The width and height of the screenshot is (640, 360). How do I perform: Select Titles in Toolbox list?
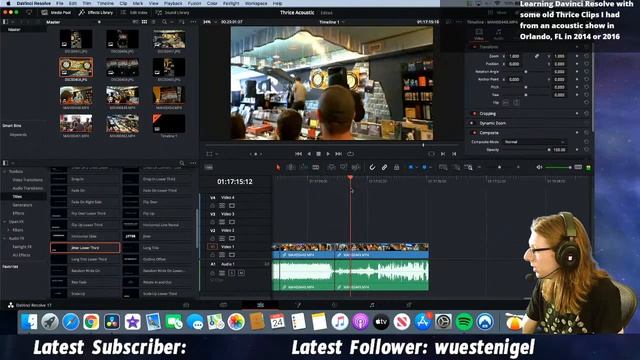pyautogui.click(x=17, y=197)
